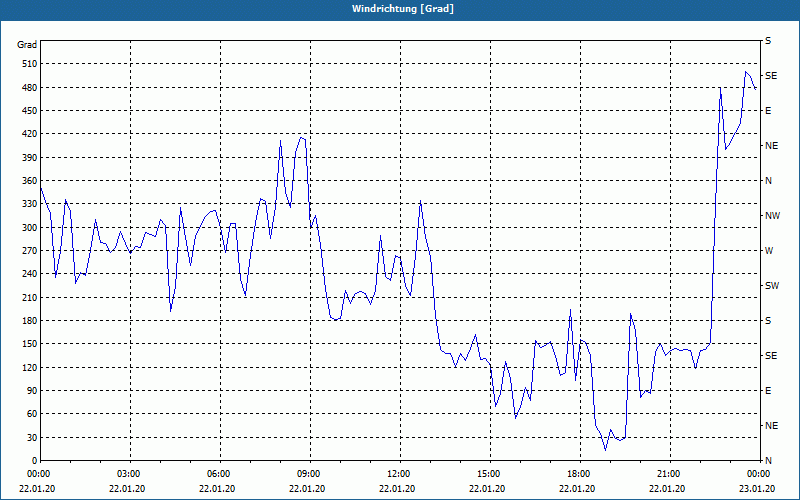Select the 'Grad' unit label on the axis
The width and height of the screenshot is (800, 500).
click(x=27, y=45)
